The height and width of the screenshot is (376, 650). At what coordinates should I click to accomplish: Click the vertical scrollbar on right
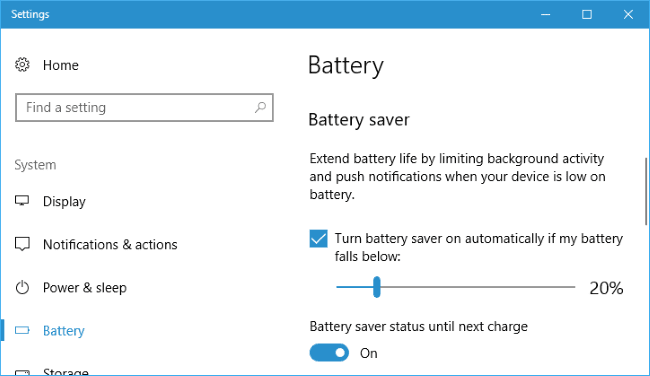pos(646,192)
